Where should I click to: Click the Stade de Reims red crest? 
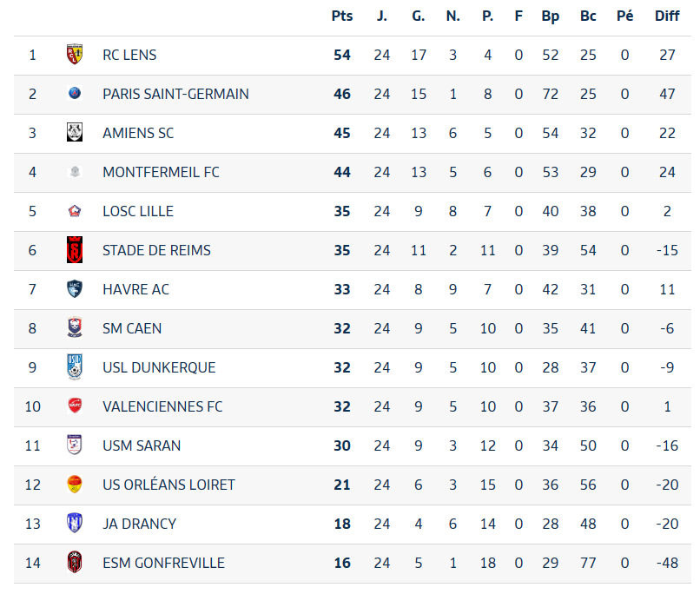75,250
